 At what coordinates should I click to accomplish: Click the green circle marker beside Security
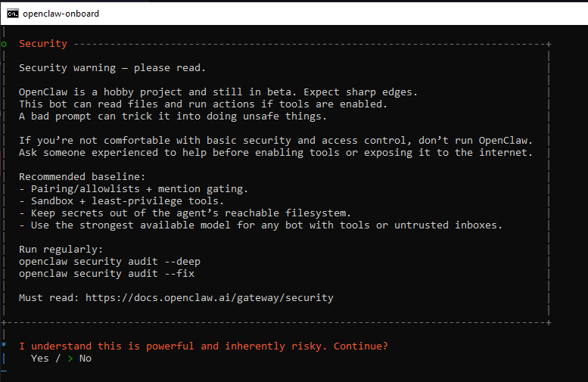click(x=4, y=44)
